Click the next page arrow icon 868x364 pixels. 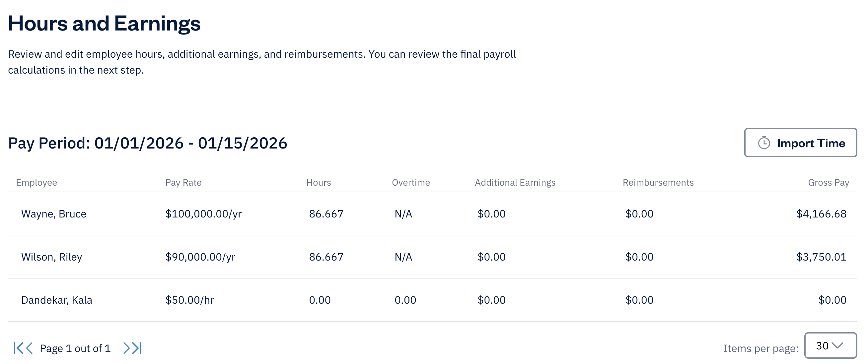click(126, 348)
